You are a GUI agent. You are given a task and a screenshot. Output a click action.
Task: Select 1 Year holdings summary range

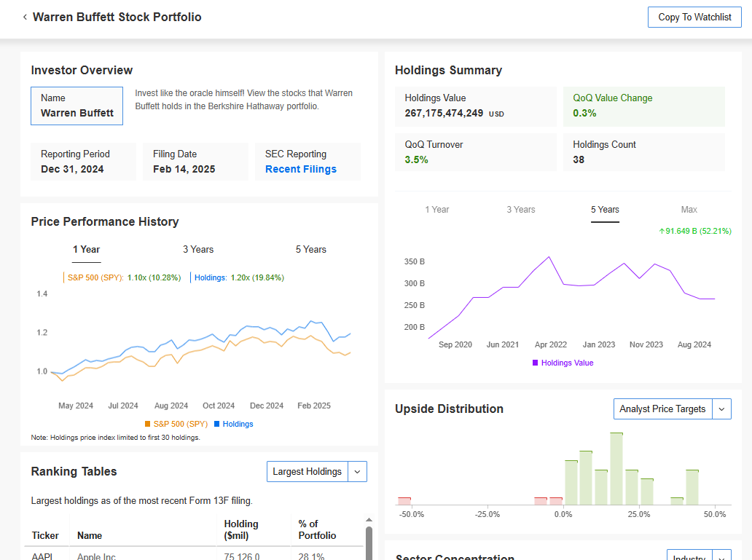click(437, 210)
